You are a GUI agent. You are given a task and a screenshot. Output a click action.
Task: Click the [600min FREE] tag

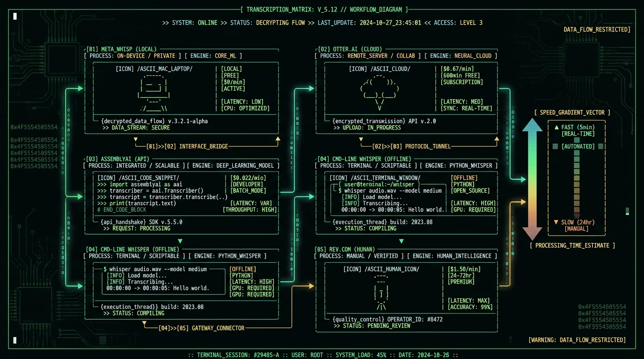point(461,75)
